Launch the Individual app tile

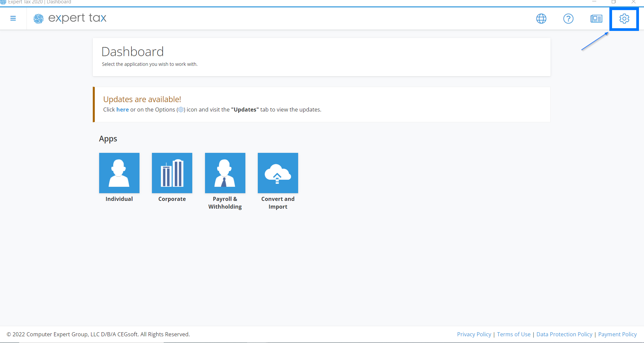click(119, 173)
